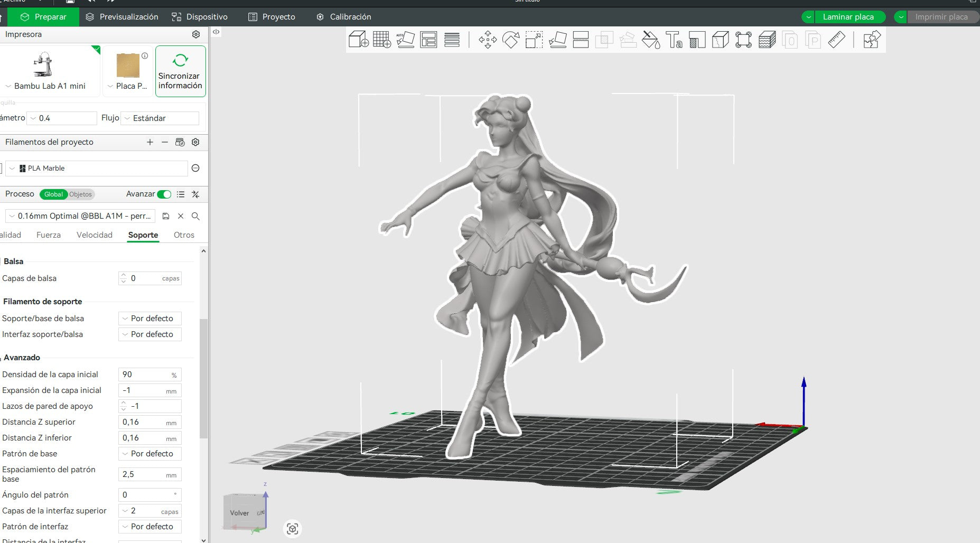Select the Rotate tool icon
This screenshot has height=543, width=980.
tap(511, 40)
